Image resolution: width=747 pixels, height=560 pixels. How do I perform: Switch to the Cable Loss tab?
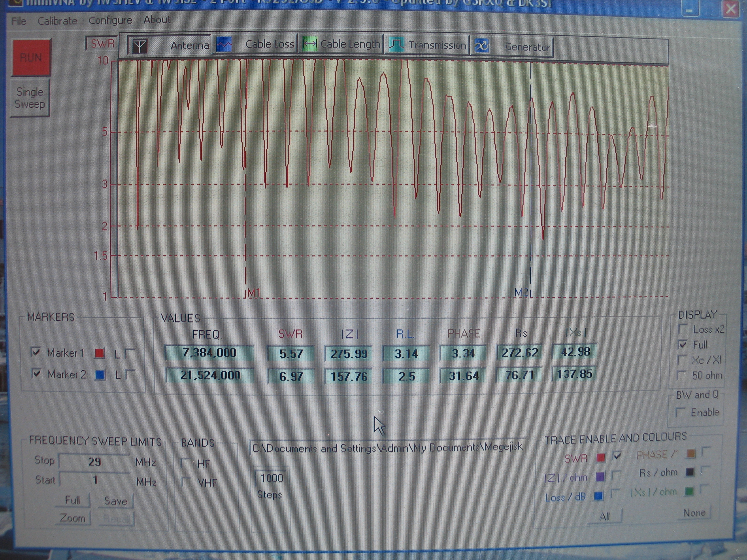pos(255,44)
